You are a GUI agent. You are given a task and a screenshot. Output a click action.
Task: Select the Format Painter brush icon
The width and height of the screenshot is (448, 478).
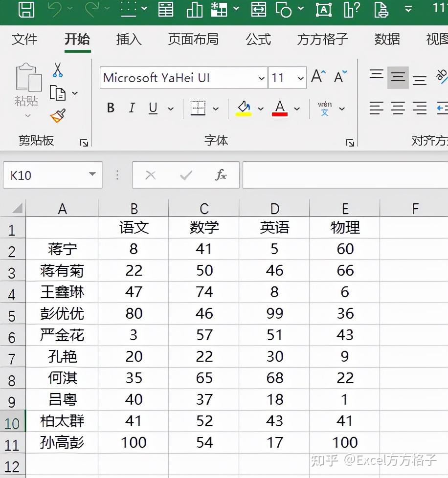pyautogui.click(x=57, y=116)
